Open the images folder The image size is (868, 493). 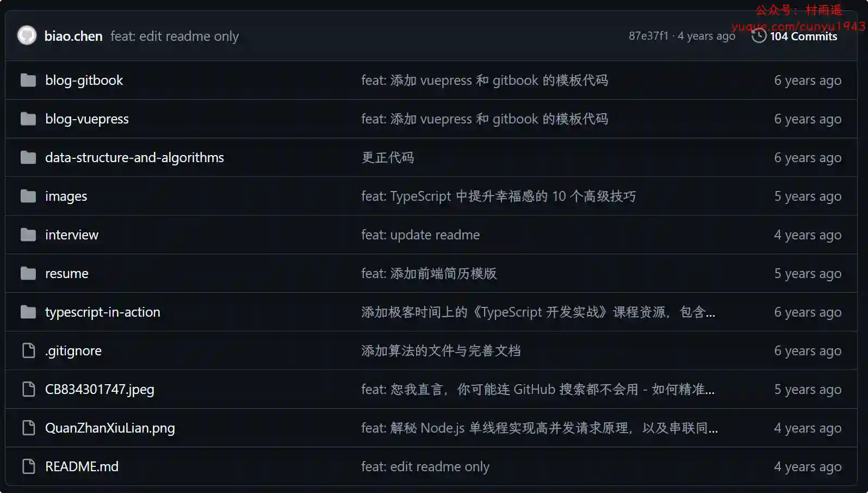66,196
